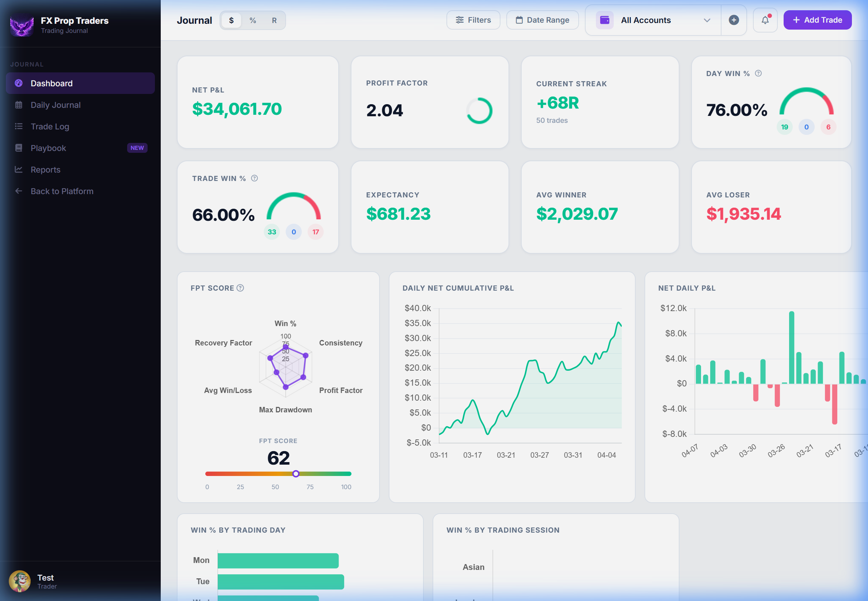Click the tallest green bar in Net Daily P&L
Screen dimensions: 868x601
tap(791, 347)
